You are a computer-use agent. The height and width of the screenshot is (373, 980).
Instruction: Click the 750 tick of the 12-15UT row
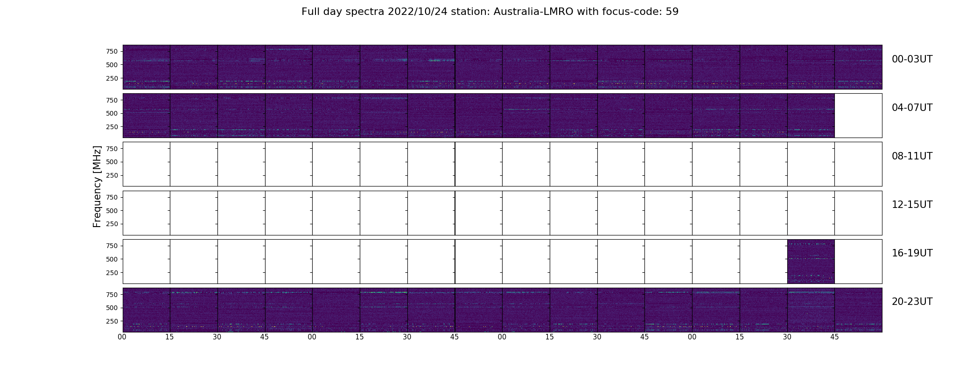coord(112,197)
